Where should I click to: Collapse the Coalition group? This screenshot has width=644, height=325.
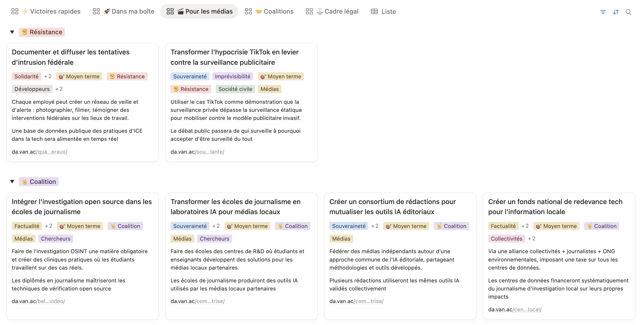[x=12, y=181]
